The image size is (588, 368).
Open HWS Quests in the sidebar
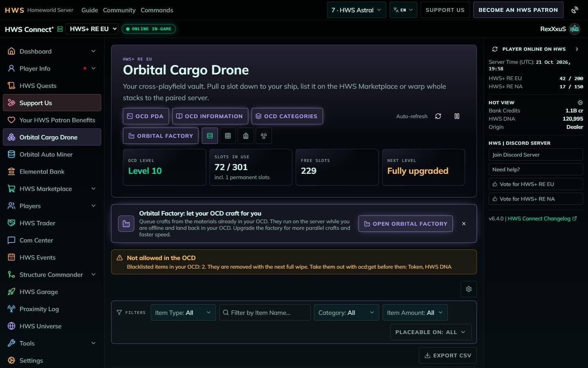pos(52,86)
